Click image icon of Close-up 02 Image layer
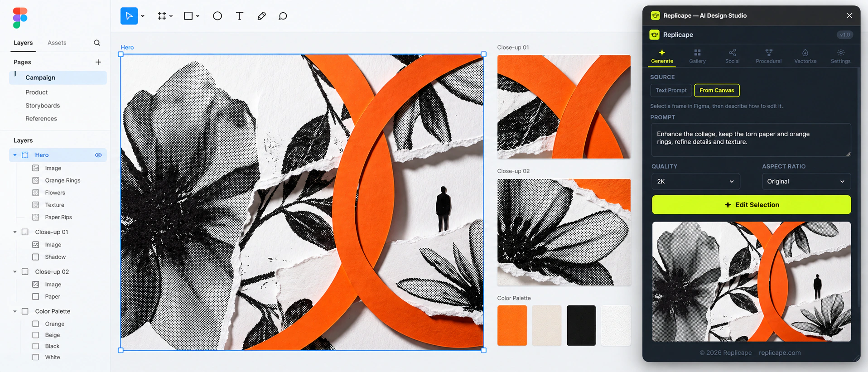 point(36,285)
